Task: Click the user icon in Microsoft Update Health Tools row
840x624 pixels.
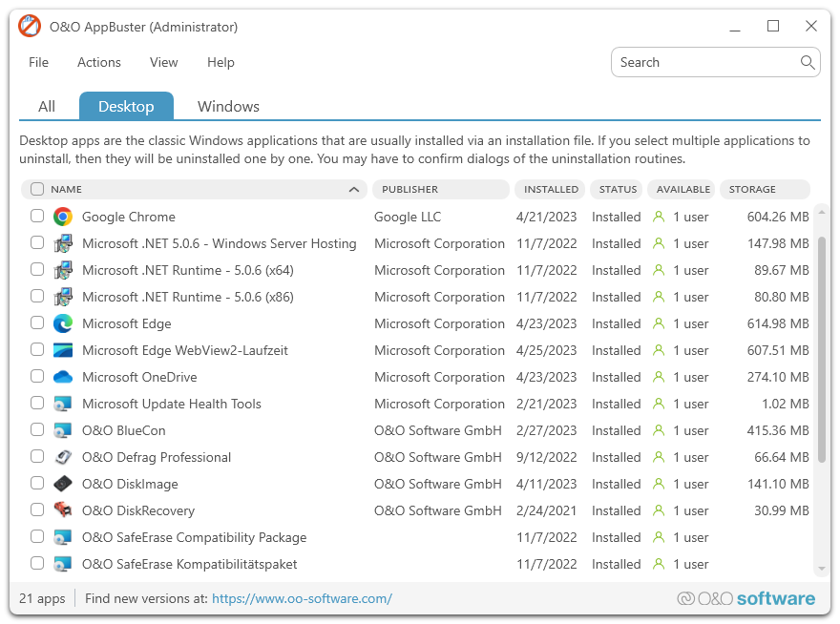Action: point(659,404)
